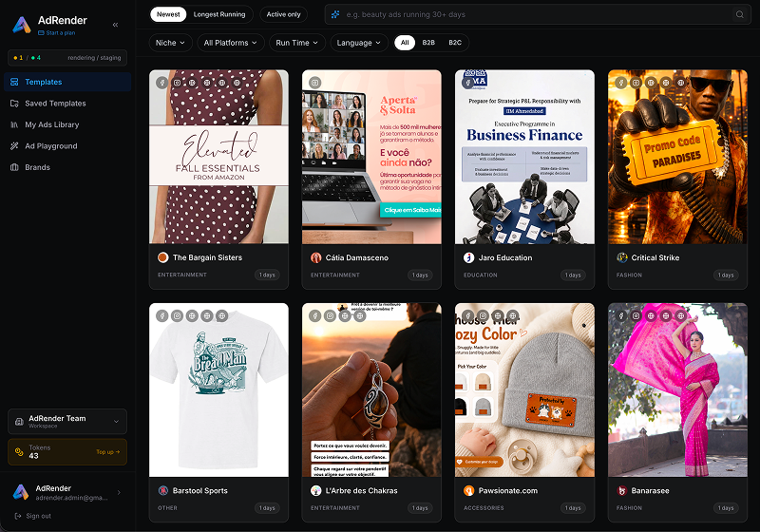Click the Tokens coin icon
The width and height of the screenshot is (760, 532).
click(19, 451)
